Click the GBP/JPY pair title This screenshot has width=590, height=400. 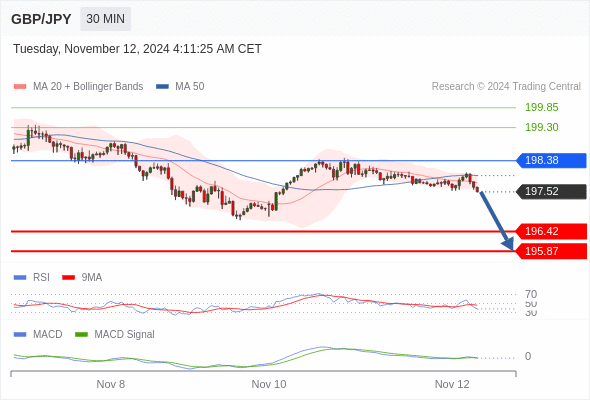41,19
